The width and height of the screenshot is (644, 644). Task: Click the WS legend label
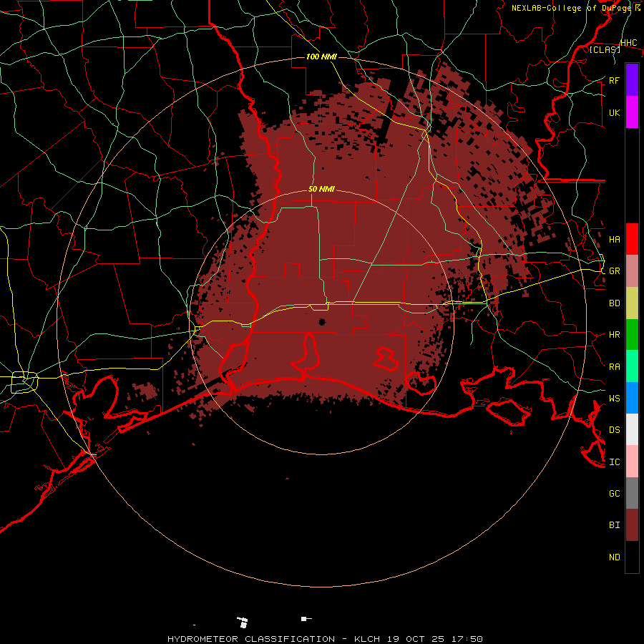(615, 399)
